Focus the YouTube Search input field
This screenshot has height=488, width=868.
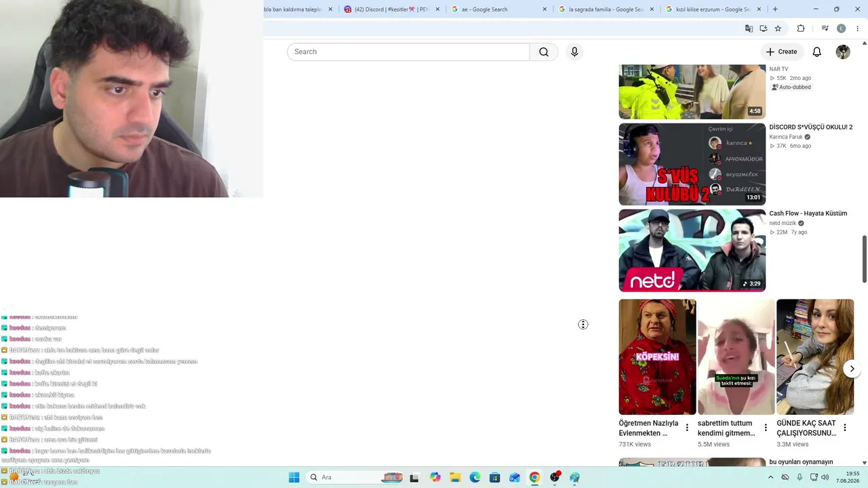click(x=408, y=52)
